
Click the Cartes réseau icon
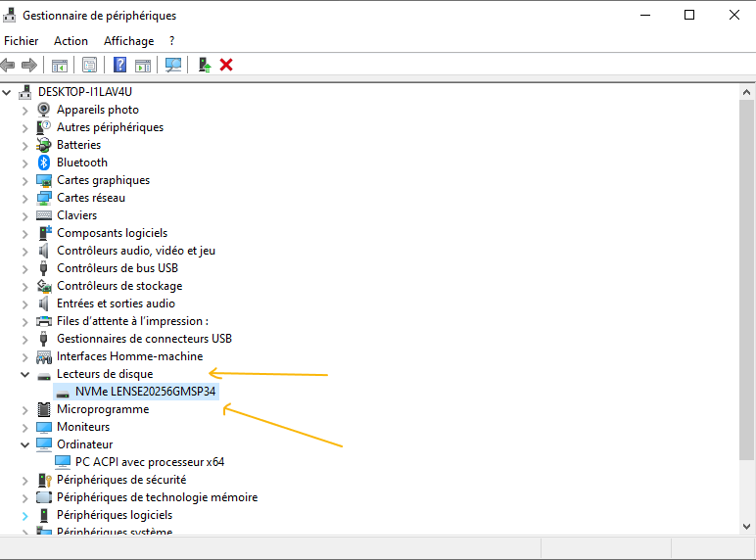click(44, 198)
